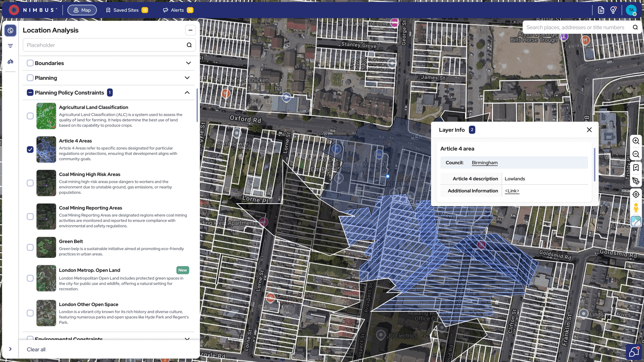Click the map zoom in icon

coord(636,141)
